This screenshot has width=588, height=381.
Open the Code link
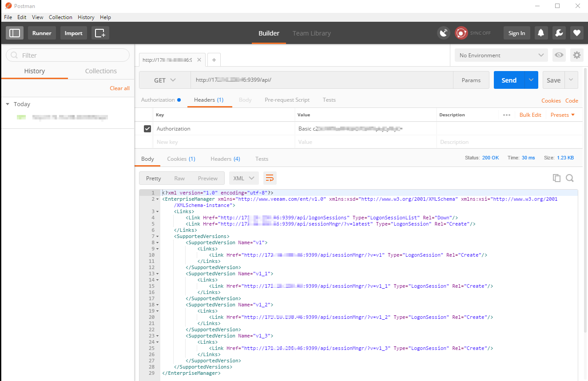572,100
